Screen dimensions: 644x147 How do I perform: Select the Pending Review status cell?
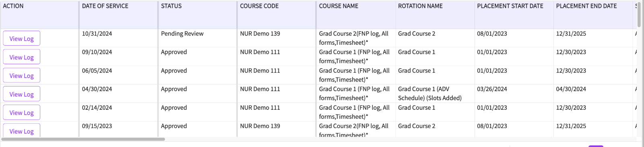pyautogui.click(x=182, y=34)
